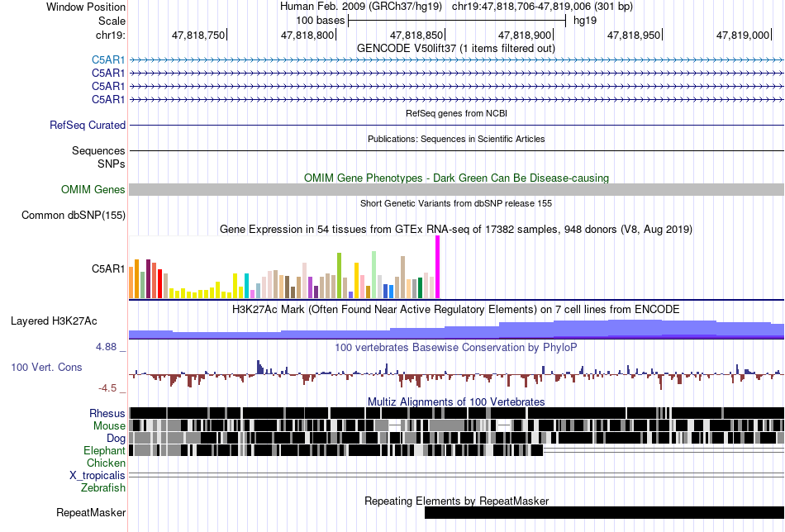Click the Human Feb. 2009 (GRCh37/hg19) title

pos(360,7)
